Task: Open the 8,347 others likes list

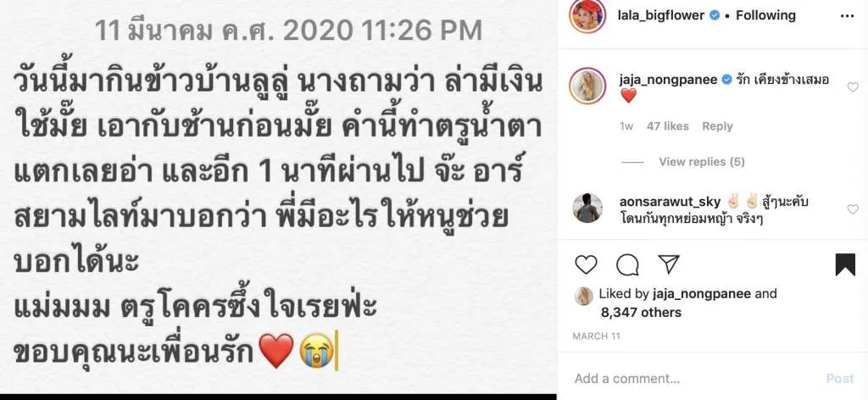Action: click(641, 313)
